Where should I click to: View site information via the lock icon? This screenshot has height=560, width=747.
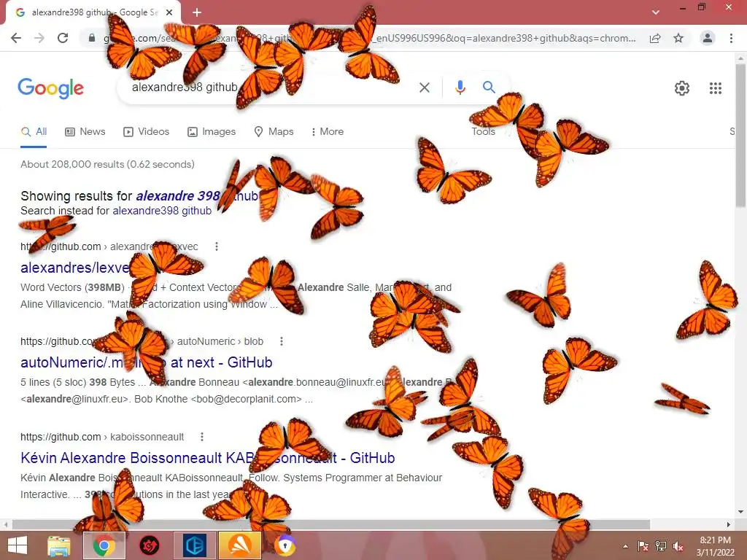coord(91,38)
